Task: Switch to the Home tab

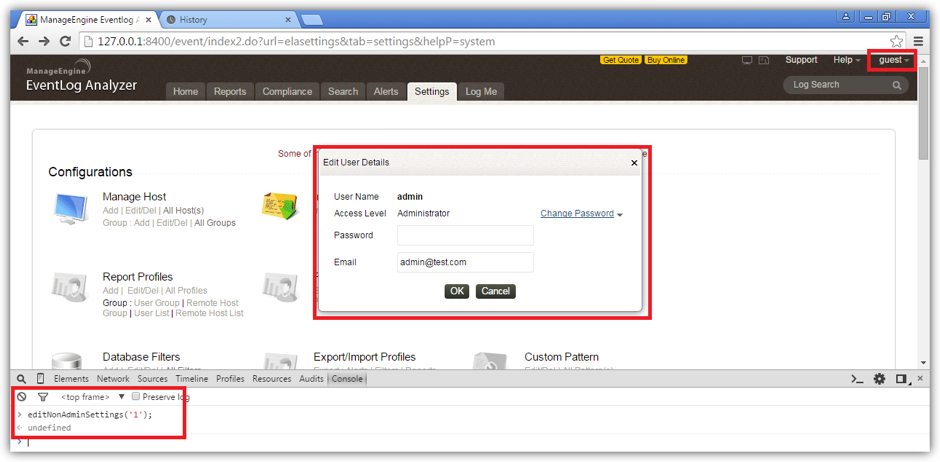Action: [185, 92]
